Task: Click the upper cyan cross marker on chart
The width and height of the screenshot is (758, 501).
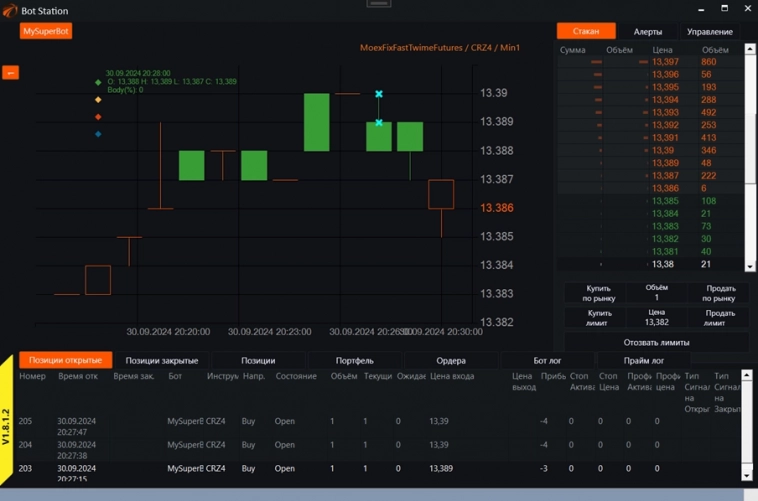Action: click(379, 94)
